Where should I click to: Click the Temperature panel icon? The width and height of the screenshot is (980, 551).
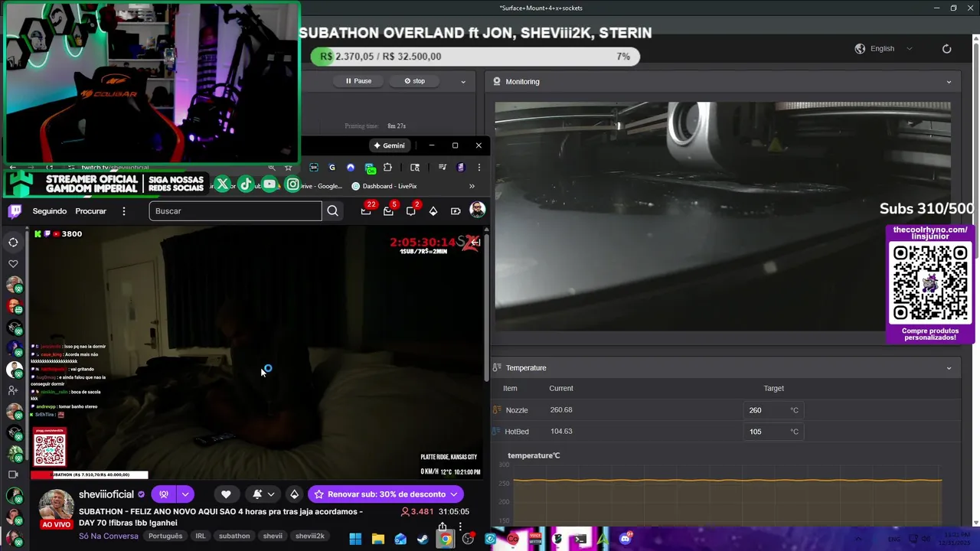tap(497, 368)
